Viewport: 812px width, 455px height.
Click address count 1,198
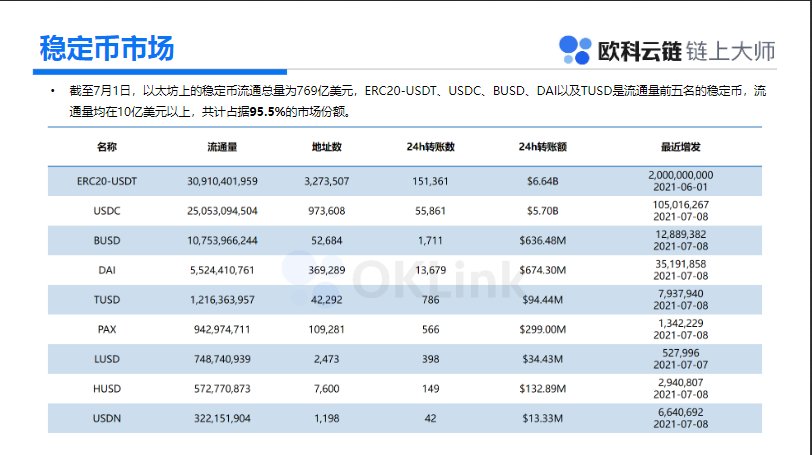pyautogui.click(x=327, y=418)
